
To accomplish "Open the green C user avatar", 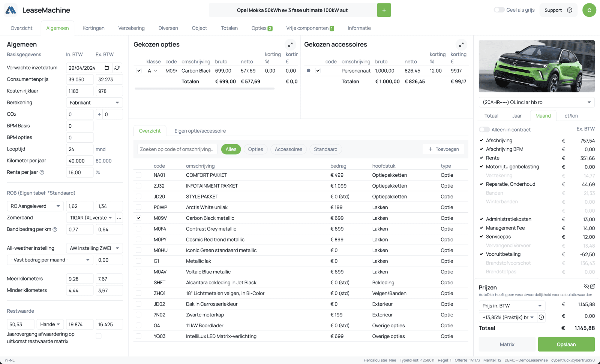I will [589, 10].
